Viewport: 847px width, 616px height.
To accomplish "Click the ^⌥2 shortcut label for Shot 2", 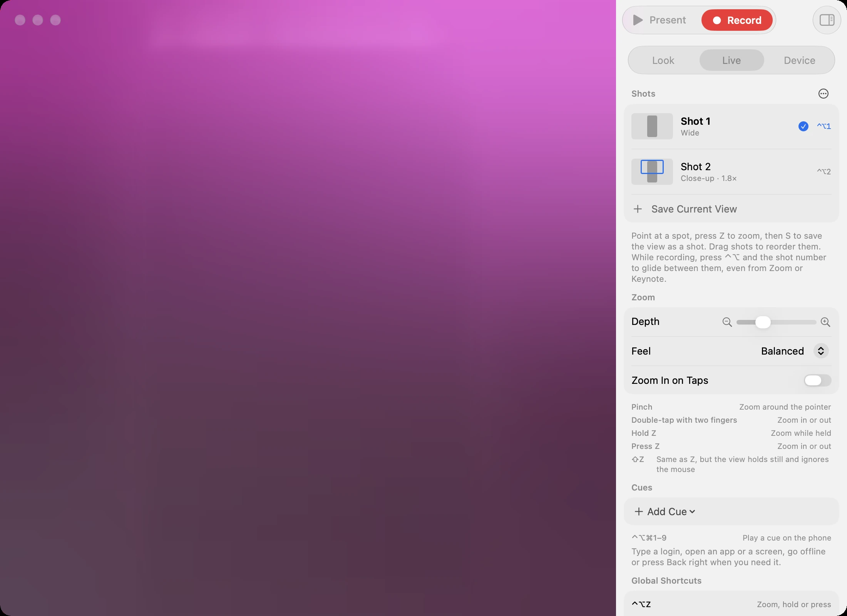I will 824,172.
